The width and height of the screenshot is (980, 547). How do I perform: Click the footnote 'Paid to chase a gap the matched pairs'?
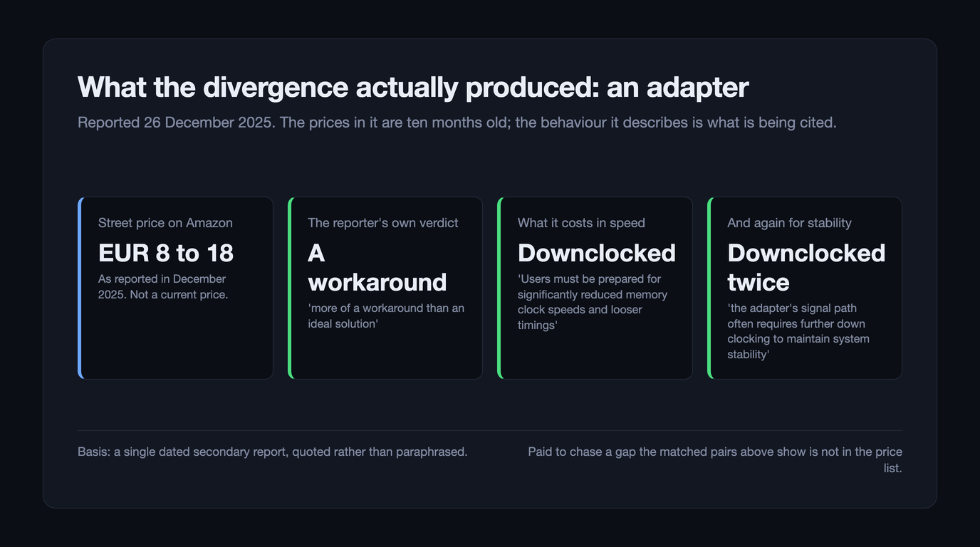pos(714,459)
